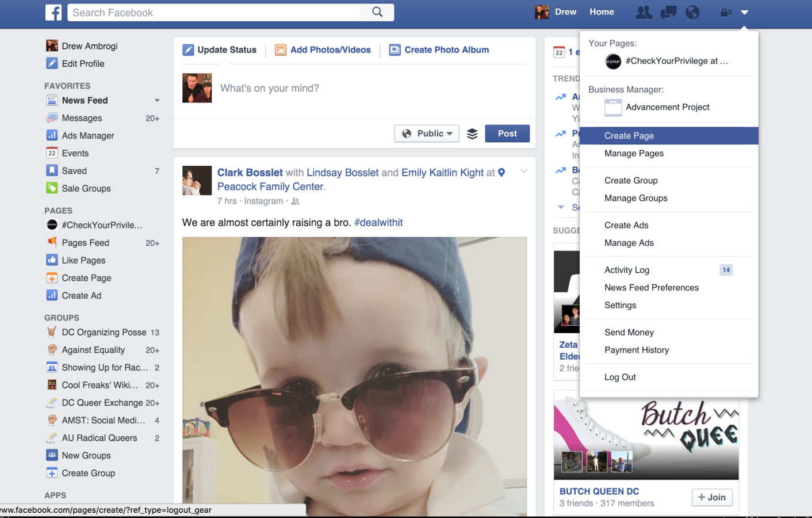Join the Butch Queen DC group
This screenshot has width=812, height=518.
712,497
